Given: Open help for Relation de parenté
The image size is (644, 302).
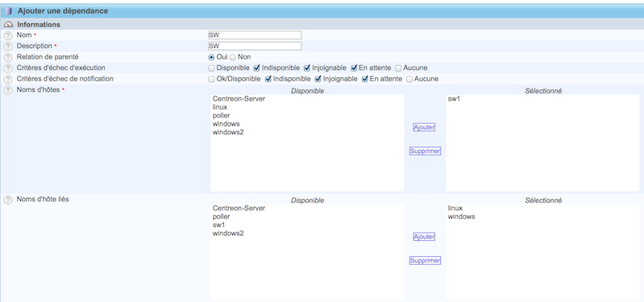Looking at the screenshot, I should pyautogui.click(x=8, y=57).
